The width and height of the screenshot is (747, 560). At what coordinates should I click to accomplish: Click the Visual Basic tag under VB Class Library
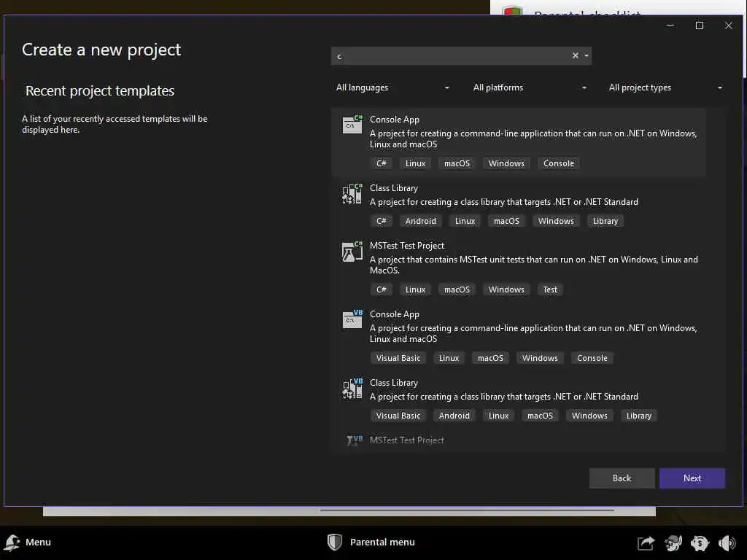(x=398, y=416)
